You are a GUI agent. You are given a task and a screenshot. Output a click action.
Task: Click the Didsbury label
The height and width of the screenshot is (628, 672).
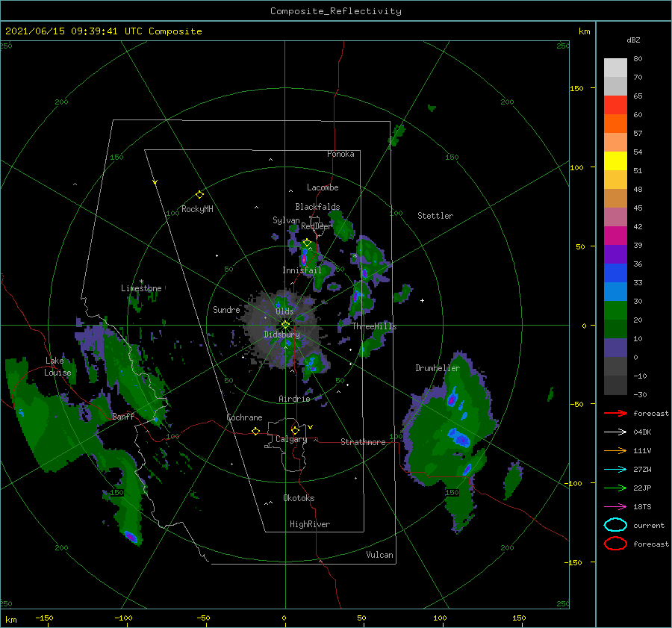281,335
